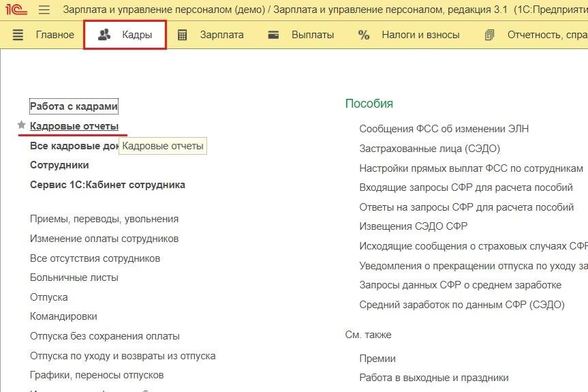
Task: Open the Премии link
Action: click(377, 359)
